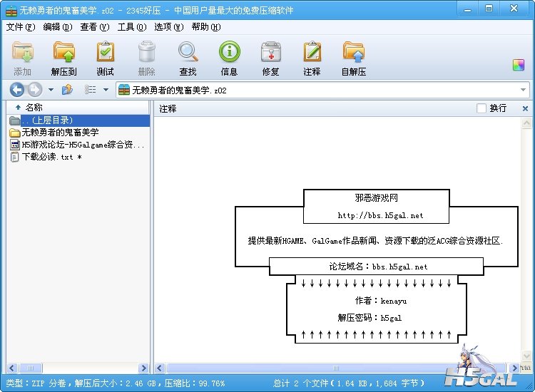This screenshot has width=535, height=392.
Task: Close the 注释 comment panel
Action: [x=525, y=109]
